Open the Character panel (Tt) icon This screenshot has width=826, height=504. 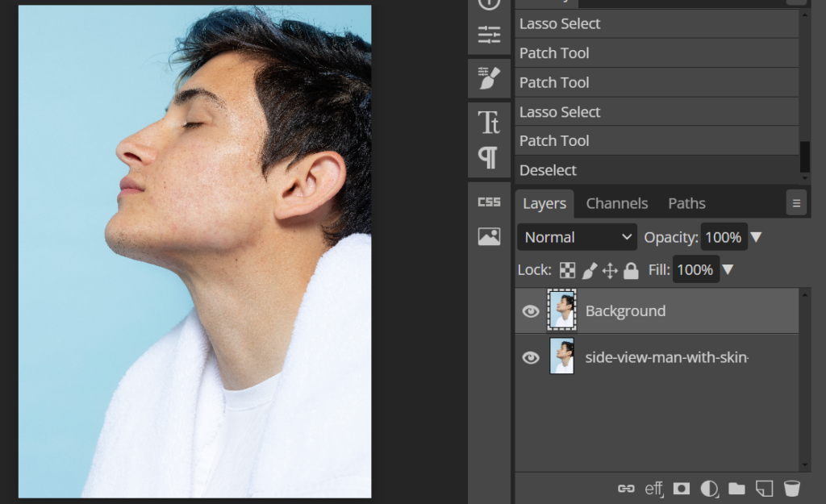[489, 123]
